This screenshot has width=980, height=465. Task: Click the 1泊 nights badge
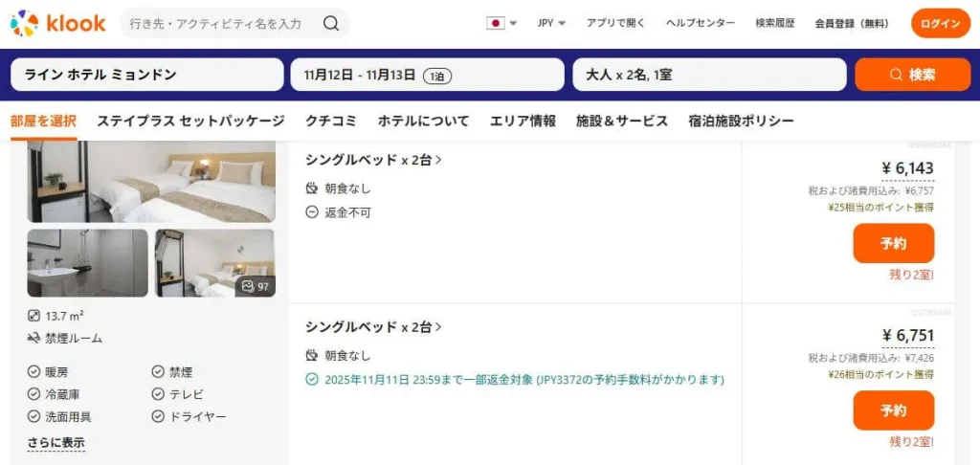pos(437,77)
